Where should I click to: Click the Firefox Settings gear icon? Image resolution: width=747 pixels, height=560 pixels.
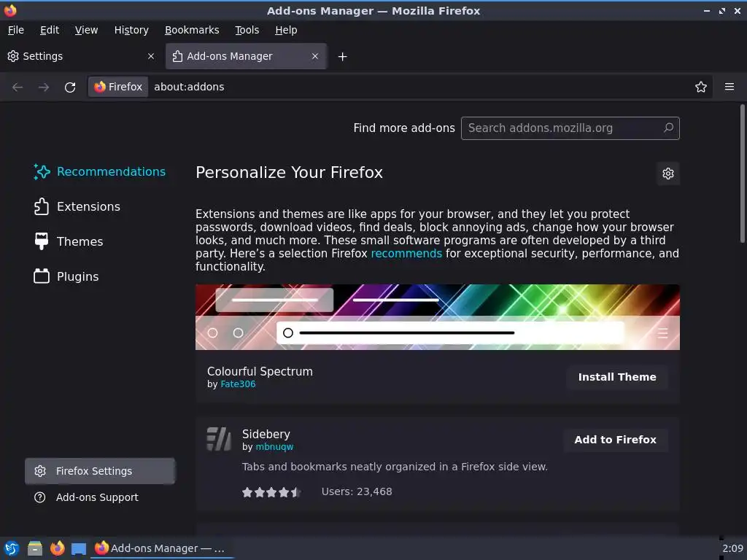(x=40, y=471)
